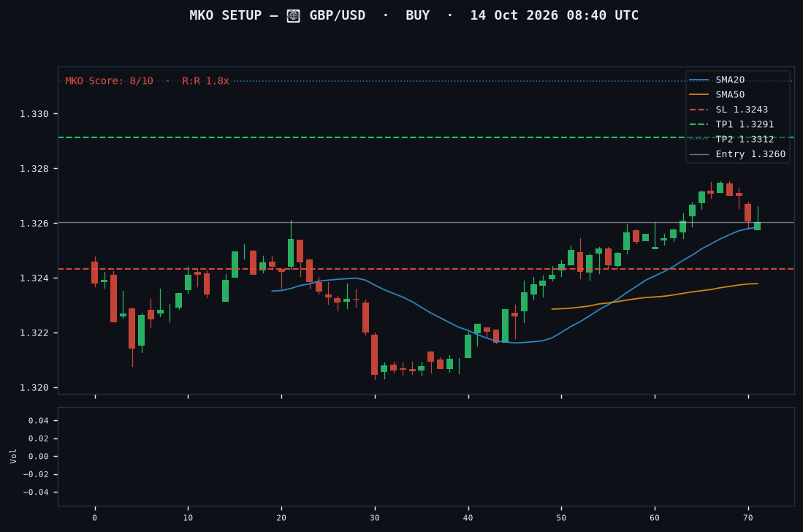This screenshot has width=803, height=532.
Task: Click 'MKO SETUP' in the chart title
Action: (x=225, y=15)
